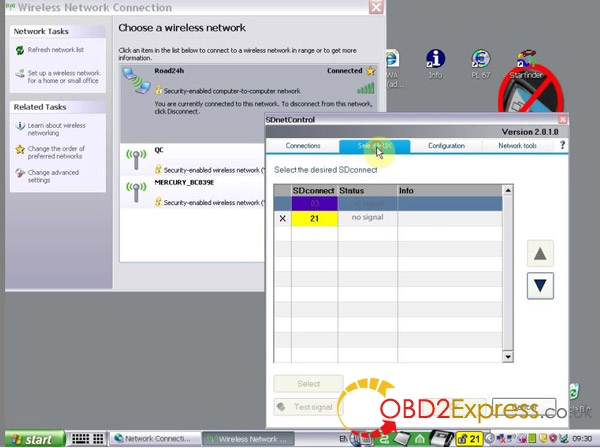Viewport: 600px width, 448px height.
Task: Select the yellow SDconnect 21 cell
Action: [313, 218]
